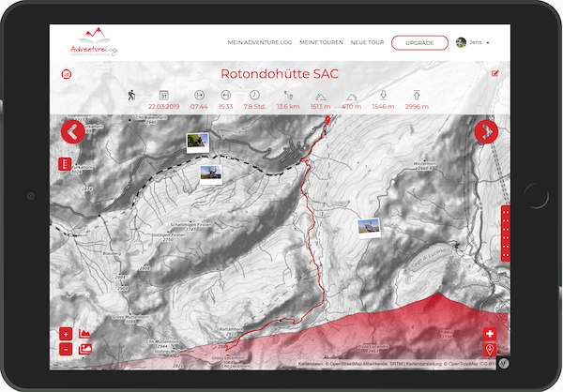
Task: Go to the previous tour with left arrow
Action: click(x=74, y=132)
